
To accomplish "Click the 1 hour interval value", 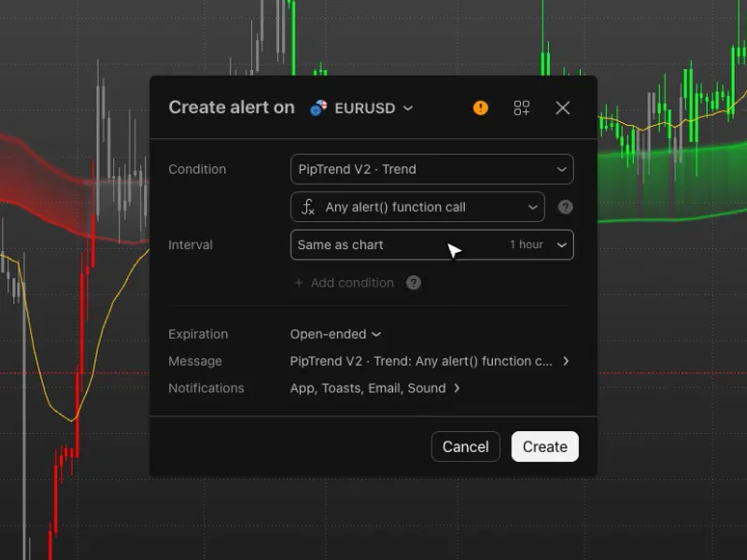I will click(x=527, y=245).
